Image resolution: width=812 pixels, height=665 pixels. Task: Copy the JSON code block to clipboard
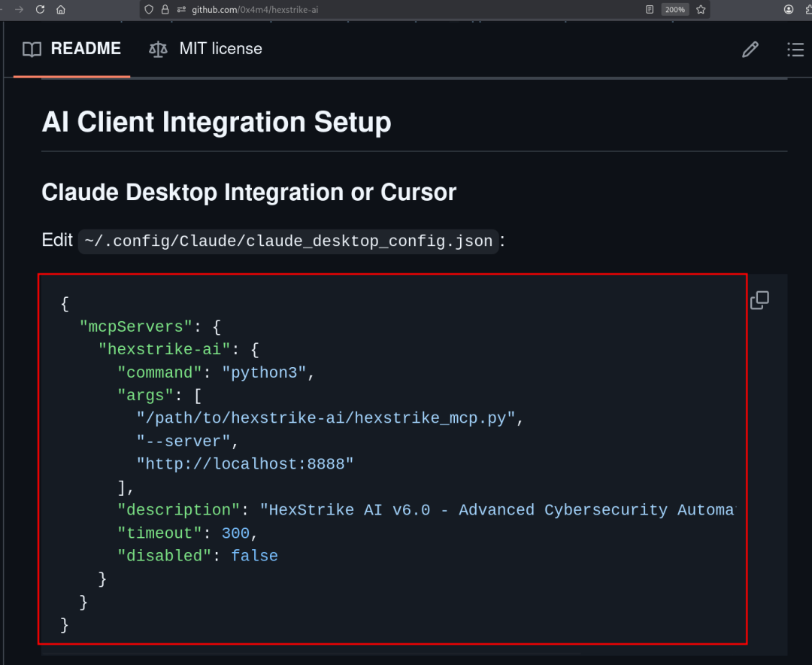point(759,299)
